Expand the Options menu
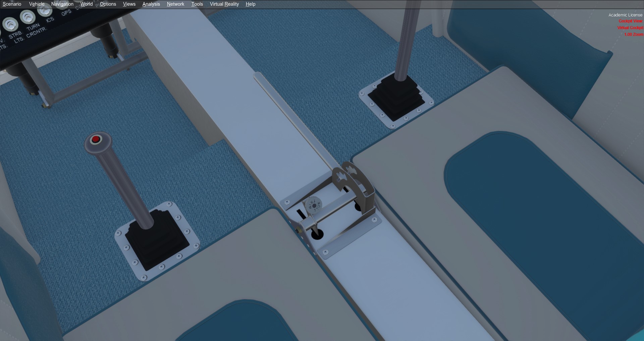 pyautogui.click(x=107, y=4)
